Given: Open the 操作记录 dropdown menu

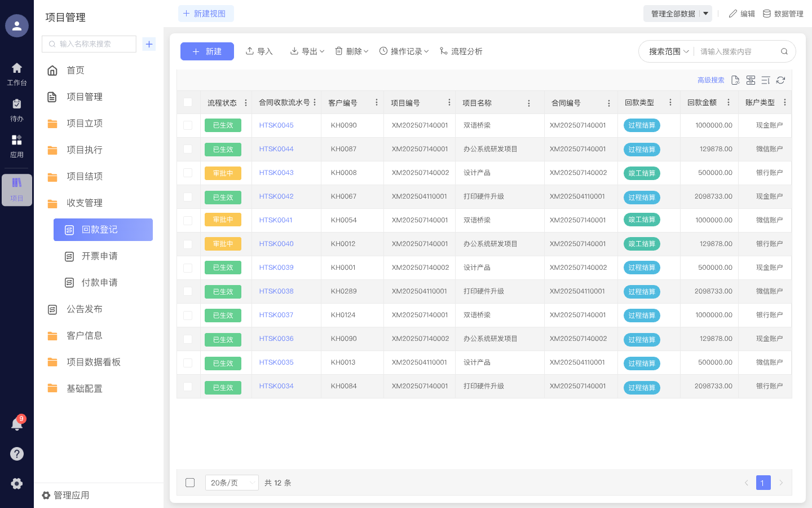Looking at the screenshot, I should tap(404, 51).
